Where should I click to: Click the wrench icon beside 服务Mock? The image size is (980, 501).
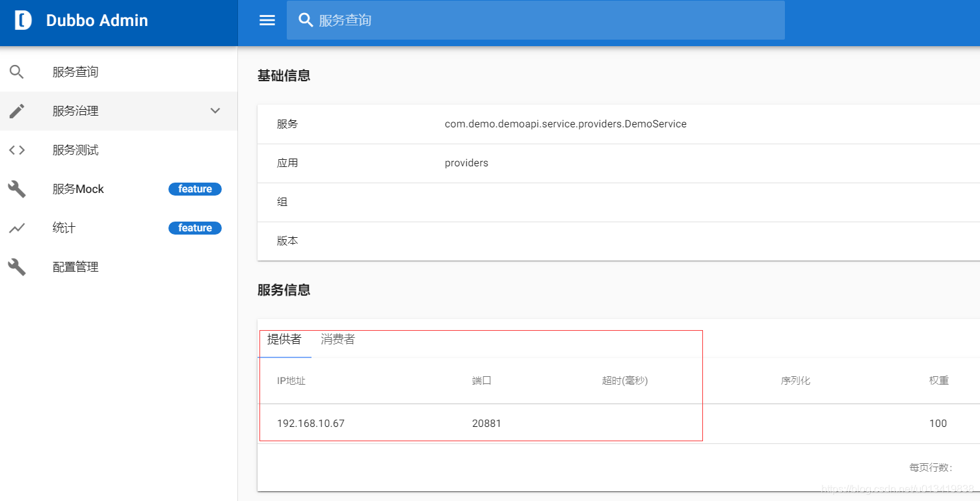tap(17, 189)
